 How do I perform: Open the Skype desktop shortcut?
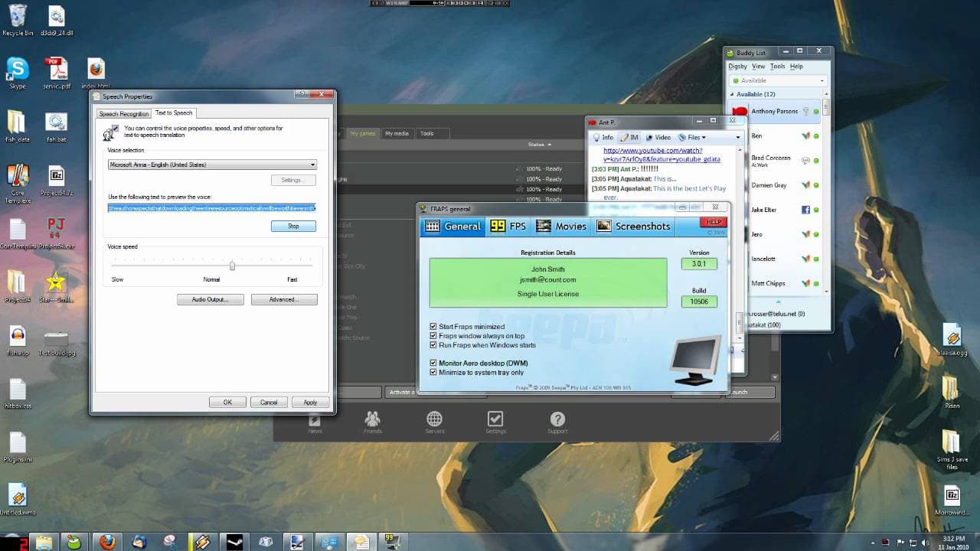point(17,73)
